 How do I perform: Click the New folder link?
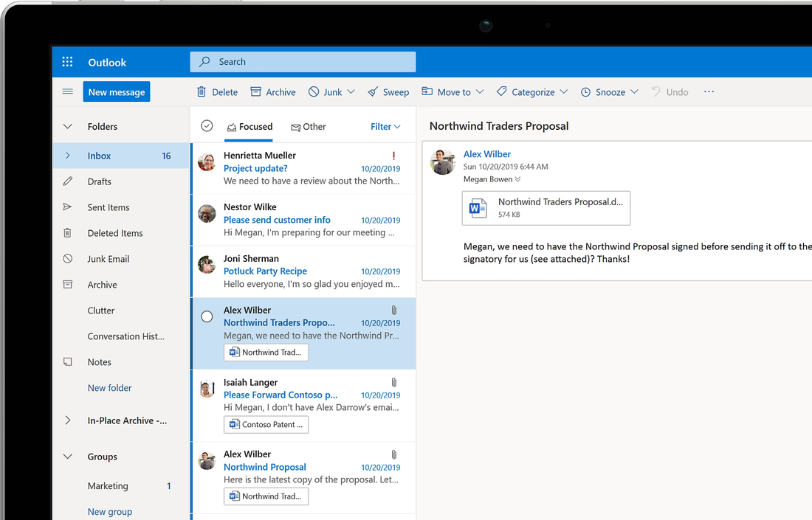pos(109,387)
